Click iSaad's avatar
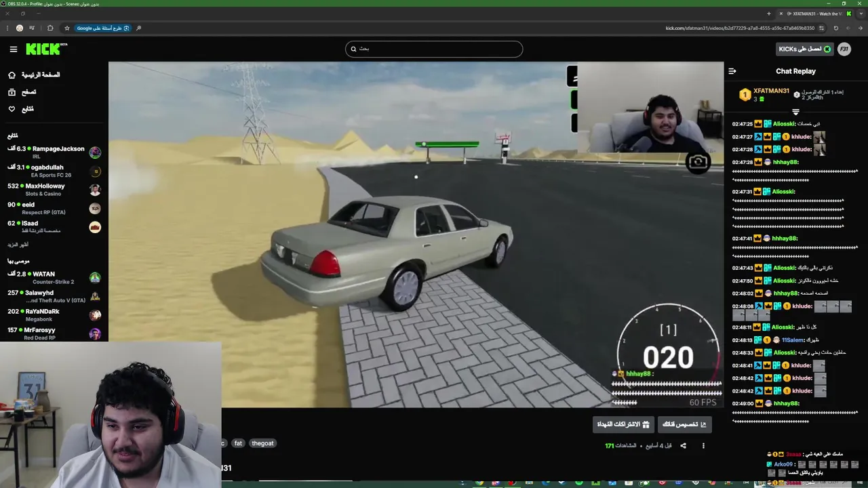Screen dimensions: 868x488 (95, 227)
